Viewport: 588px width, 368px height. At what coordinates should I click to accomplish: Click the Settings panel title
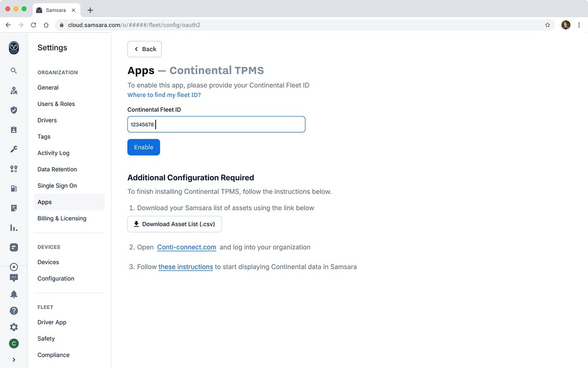pyautogui.click(x=52, y=48)
